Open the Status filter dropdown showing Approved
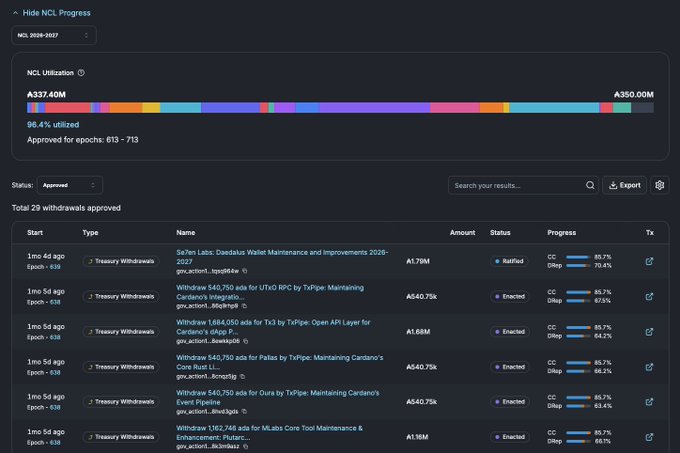This screenshot has height=453, width=680. tap(70, 185)
